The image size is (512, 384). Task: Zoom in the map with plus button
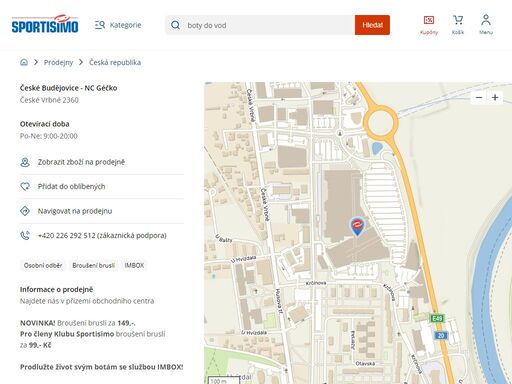coord(495,98)
